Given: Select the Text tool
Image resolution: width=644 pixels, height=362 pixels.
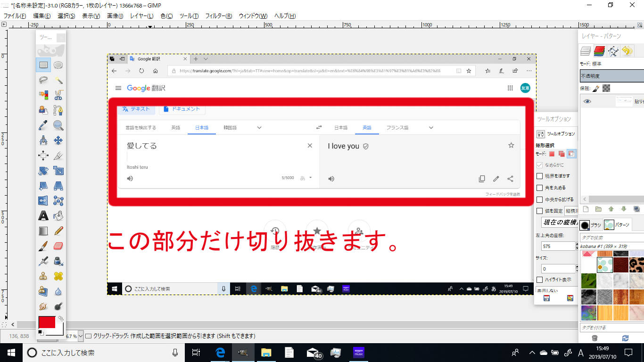Looking at the screenshot, I should click(x=43, y=216).
